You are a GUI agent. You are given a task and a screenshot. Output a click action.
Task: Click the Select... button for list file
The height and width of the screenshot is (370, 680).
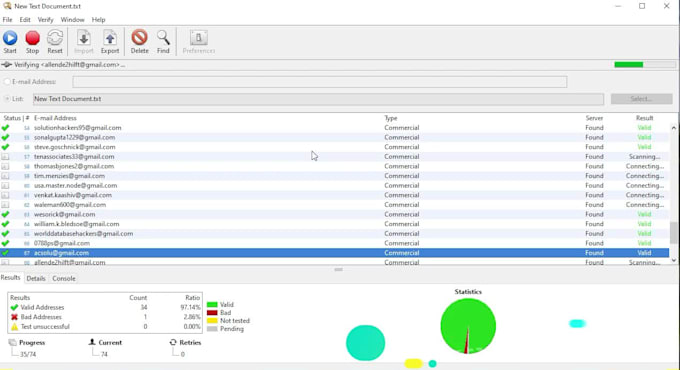[x=641, y=99]
